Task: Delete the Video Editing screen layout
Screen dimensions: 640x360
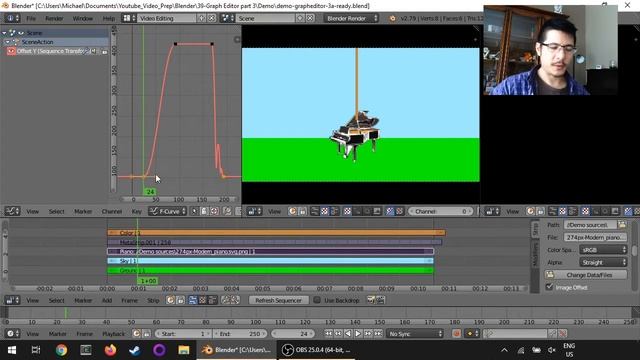Action: (x=211, y=18)
